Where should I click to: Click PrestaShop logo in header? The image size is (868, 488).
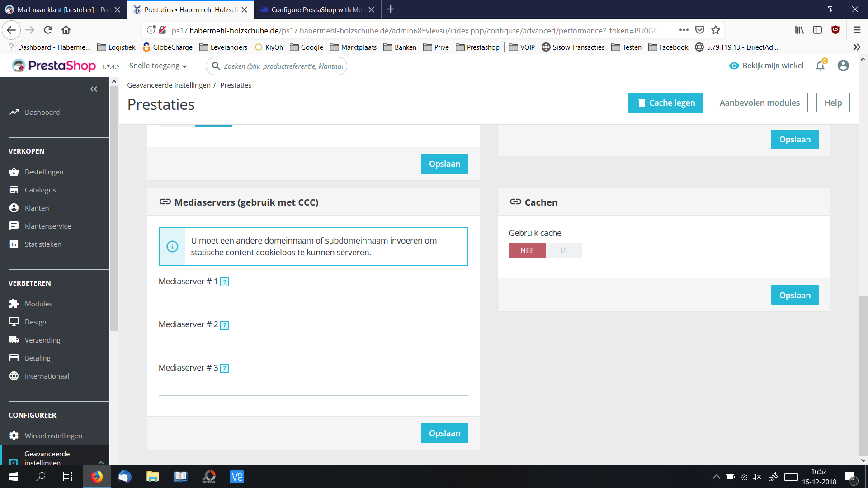54,66
